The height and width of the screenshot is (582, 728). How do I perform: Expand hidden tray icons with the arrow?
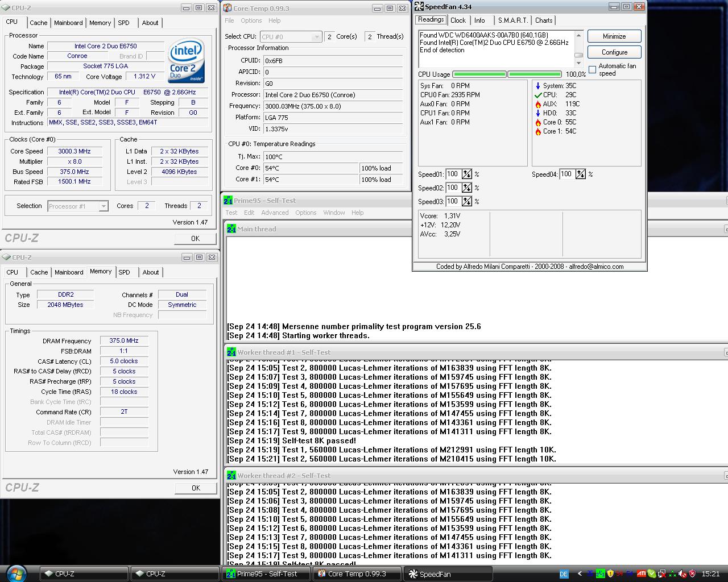pyautogui.click(x=580, y=574)
